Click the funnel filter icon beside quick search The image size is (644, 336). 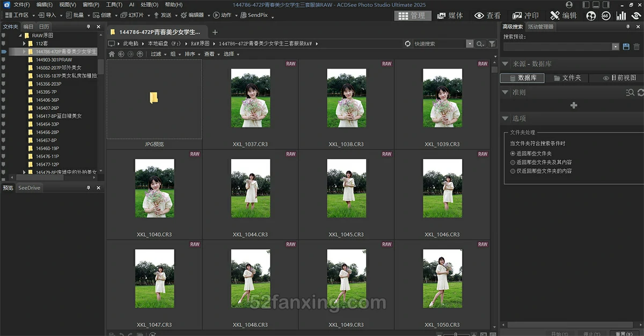click(492, 43)
